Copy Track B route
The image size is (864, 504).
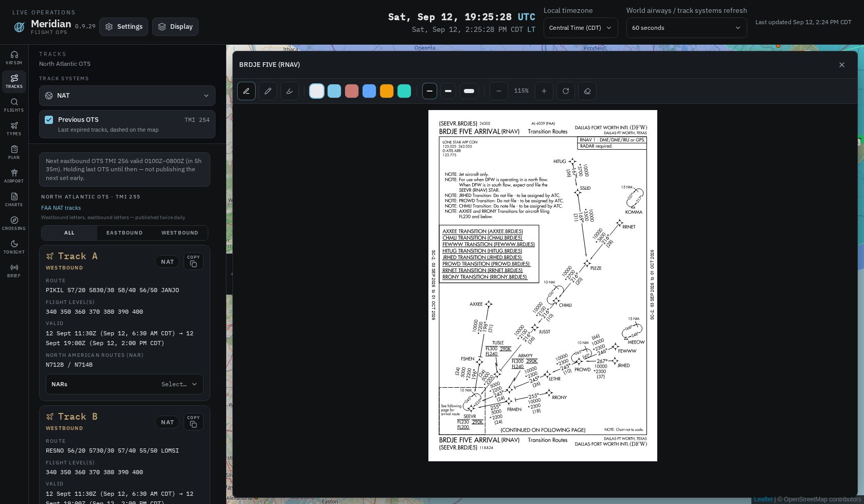pyautogui.click(x=193, y=422)
